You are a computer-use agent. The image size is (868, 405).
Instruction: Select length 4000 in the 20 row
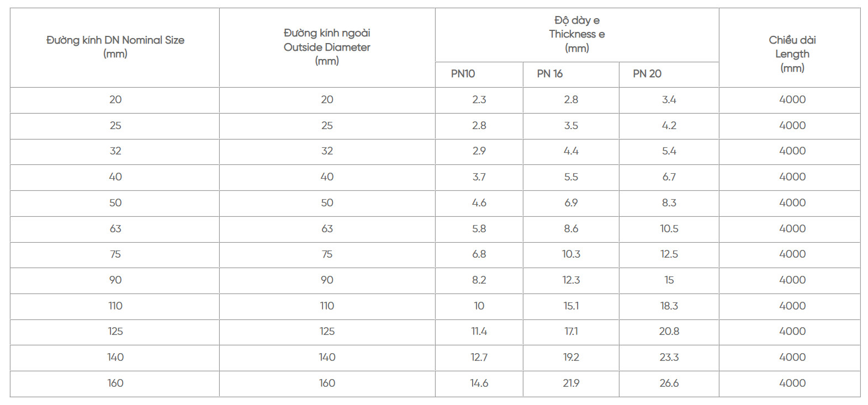tap(792, 100)
